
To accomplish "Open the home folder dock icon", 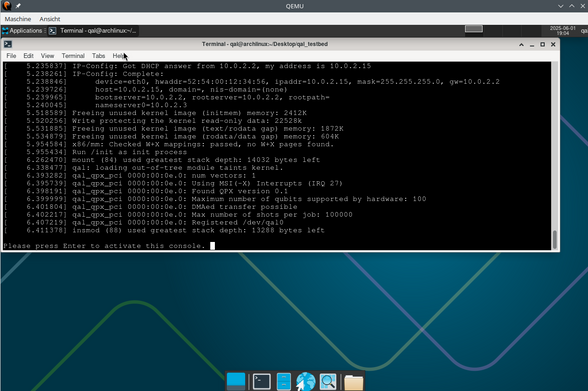I will tap(353, 382).
